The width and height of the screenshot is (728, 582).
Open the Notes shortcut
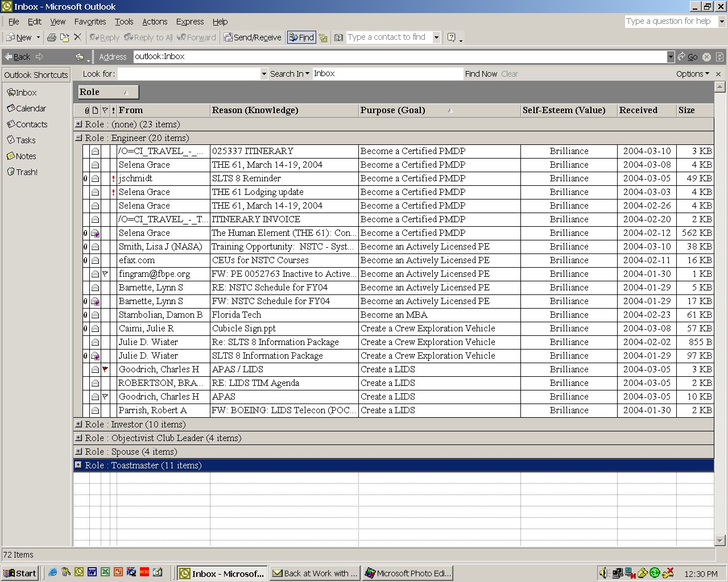click(x=22, y=156)
